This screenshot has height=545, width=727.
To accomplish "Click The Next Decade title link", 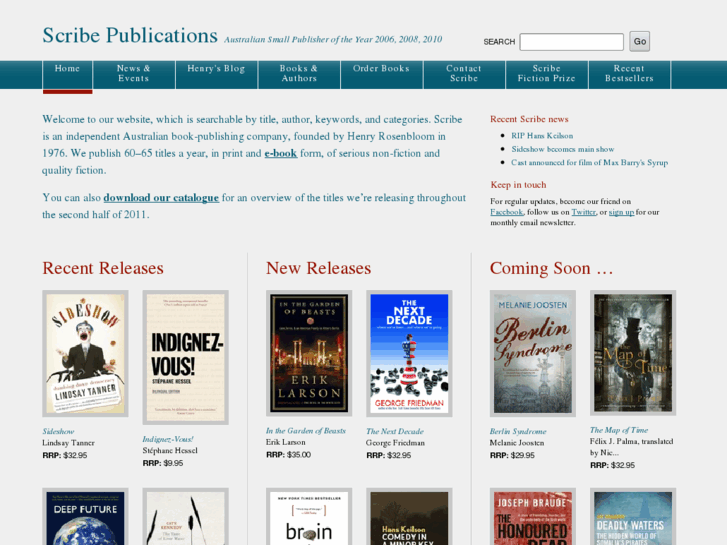I will pyautogui.click(x=395, y=431).
